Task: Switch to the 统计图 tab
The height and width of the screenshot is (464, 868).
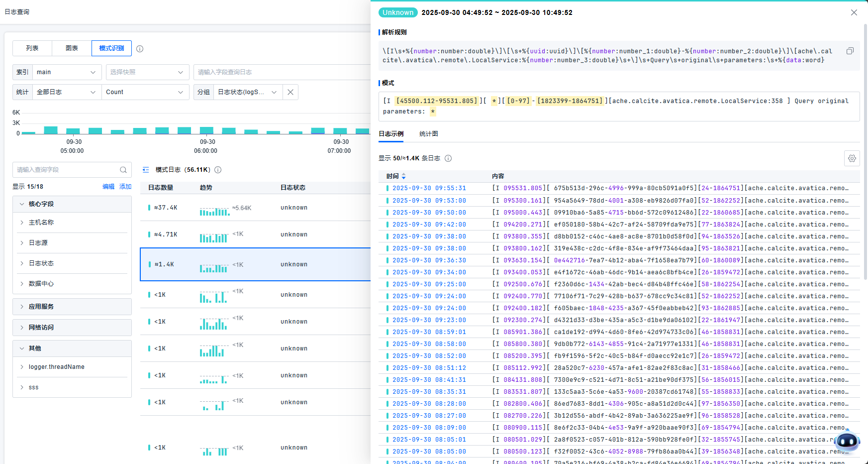Action: 428,134
